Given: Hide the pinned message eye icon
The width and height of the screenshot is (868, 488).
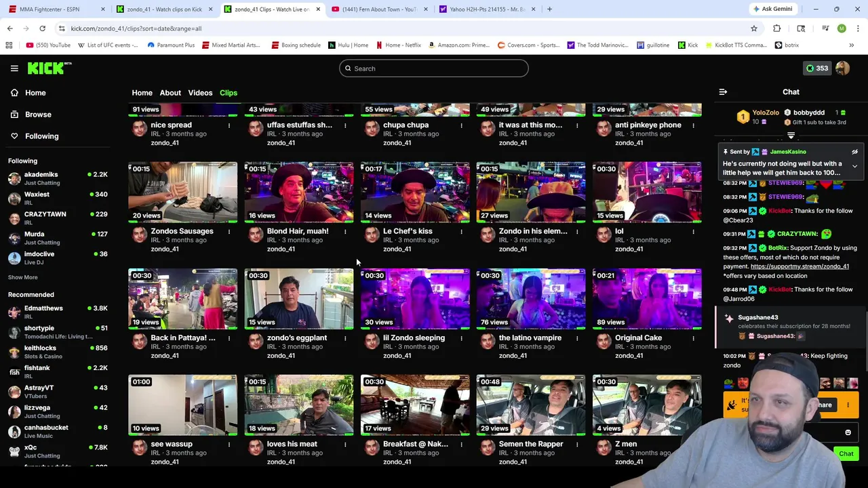Looking at the screenshot, I should coord(854,152).
